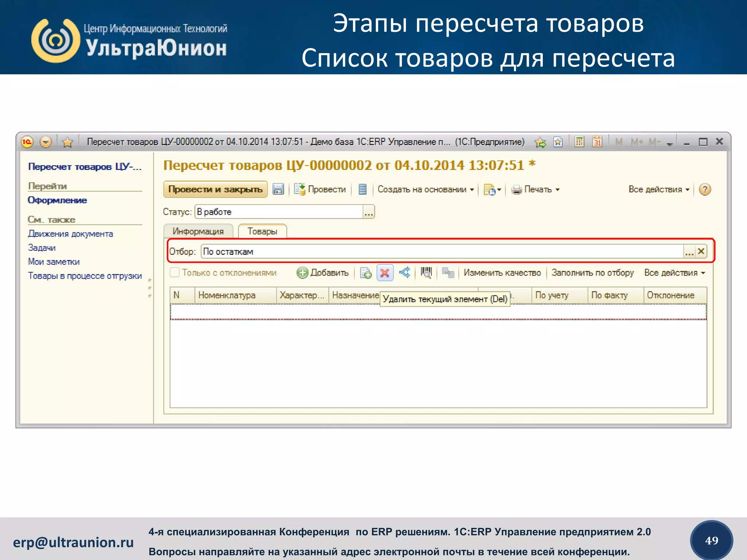Image resolution: width=747 pixels, height=560 pixels.
Task: Click the Провести button
Action: [320, 189]
